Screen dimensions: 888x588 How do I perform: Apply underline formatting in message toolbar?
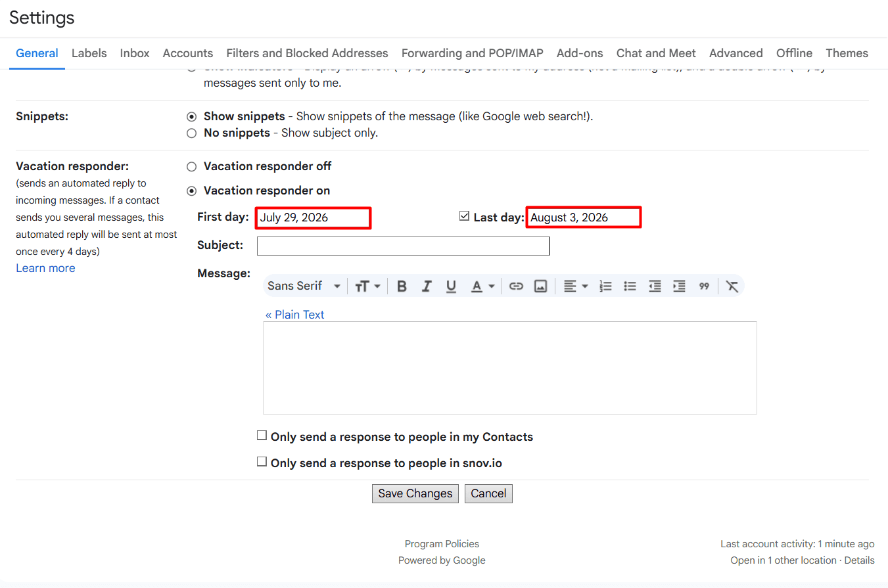point(451,286)
